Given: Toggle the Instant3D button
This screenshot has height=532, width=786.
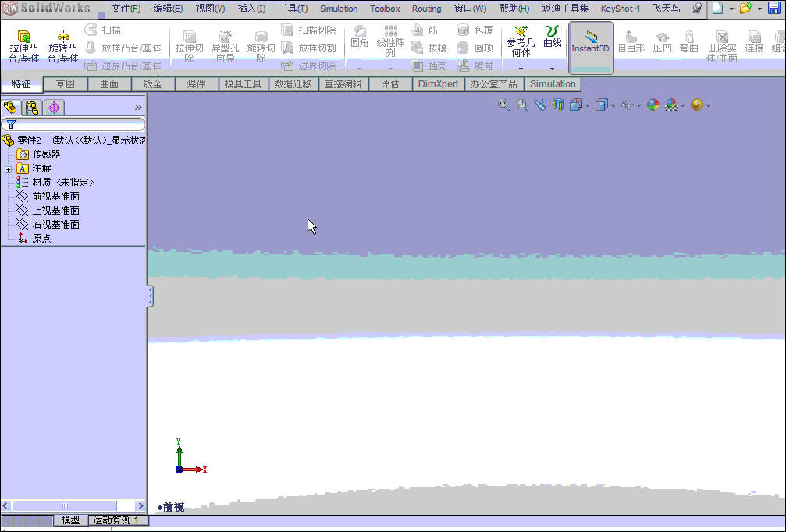Looking at the screenshot, I should 591,48.
